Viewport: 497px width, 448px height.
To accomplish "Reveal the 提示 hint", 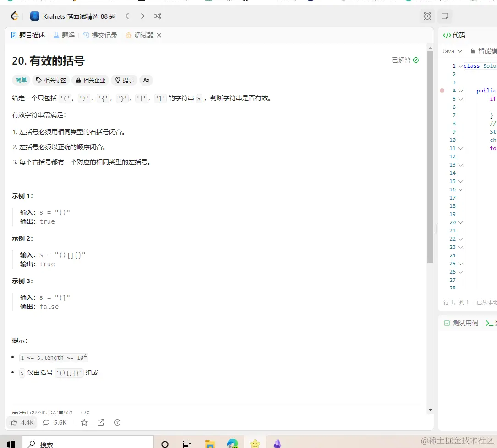I will pyautogui.click(x=124, y=80).
